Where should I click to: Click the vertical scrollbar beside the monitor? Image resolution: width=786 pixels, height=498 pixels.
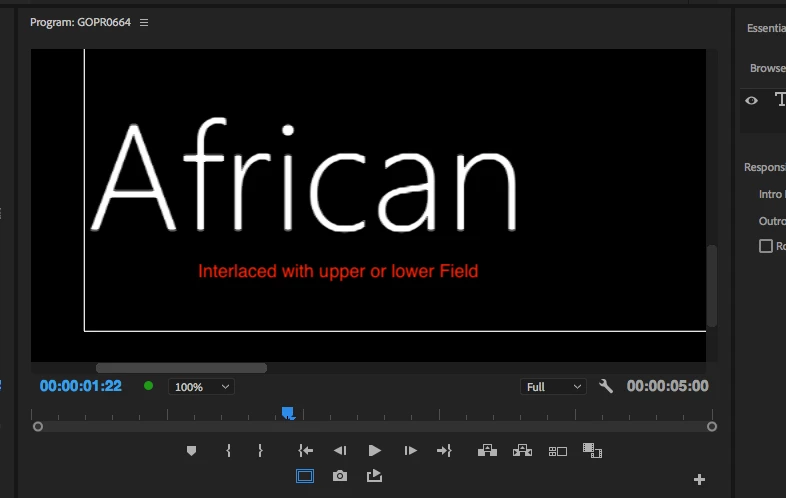pos(712,286)
